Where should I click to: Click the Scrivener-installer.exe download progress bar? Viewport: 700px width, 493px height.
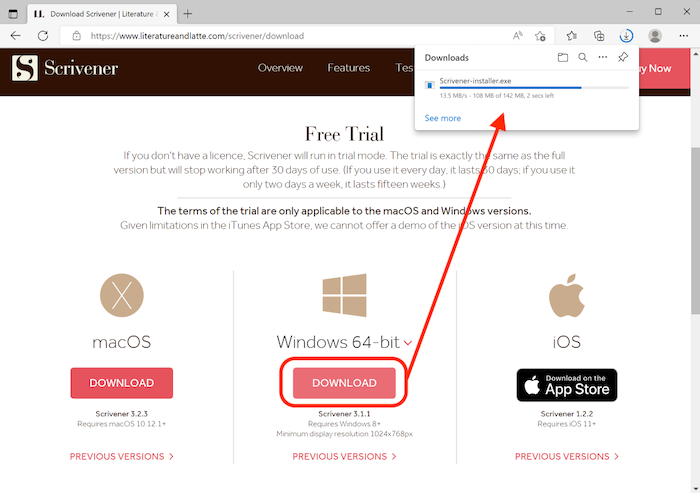534,88
